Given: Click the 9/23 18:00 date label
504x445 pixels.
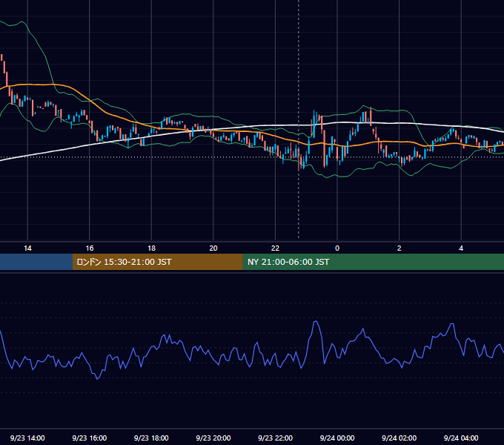Looking at the screenshot, I should coord(151,438).
